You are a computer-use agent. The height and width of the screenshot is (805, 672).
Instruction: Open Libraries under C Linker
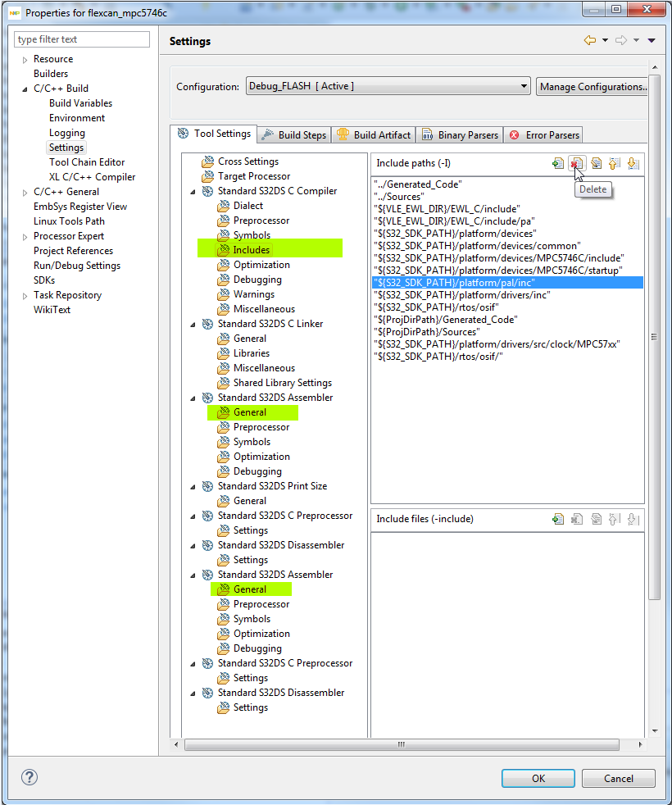click(251, 353)
